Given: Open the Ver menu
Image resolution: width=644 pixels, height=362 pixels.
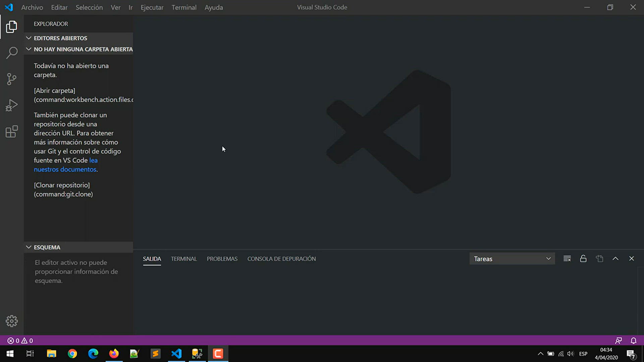Looking at the screenshot, I should point(116,7).
